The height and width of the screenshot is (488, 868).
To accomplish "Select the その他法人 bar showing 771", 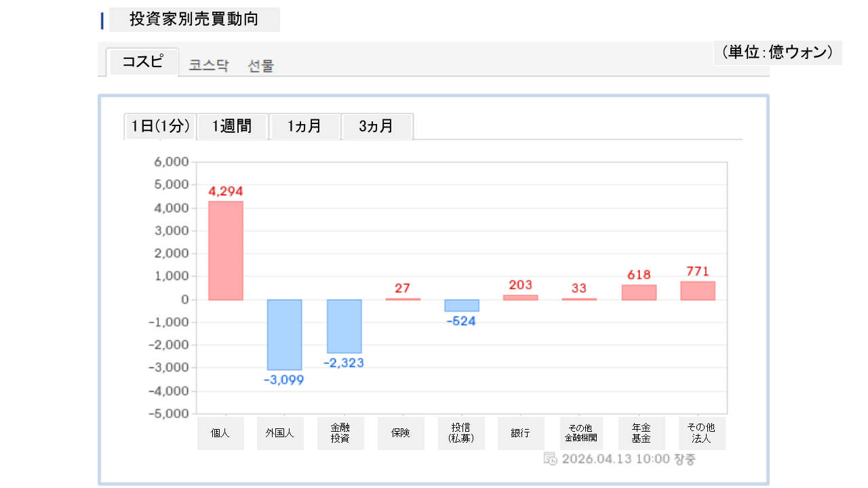I will coord(698,291).
